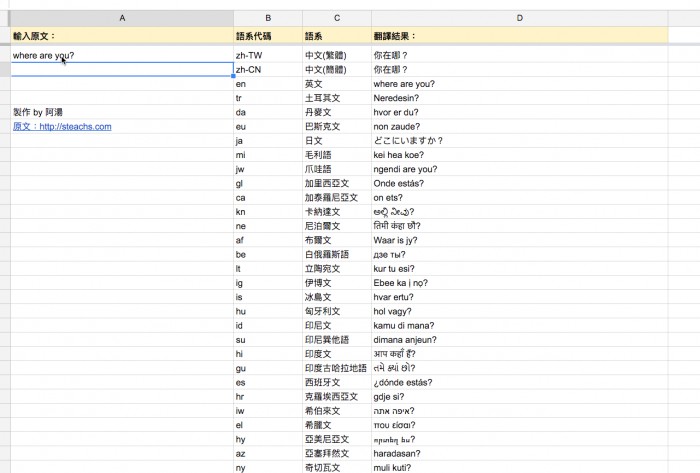
Task: Click the '亞美尼亞文' language cell
Action: click(337, 440)
